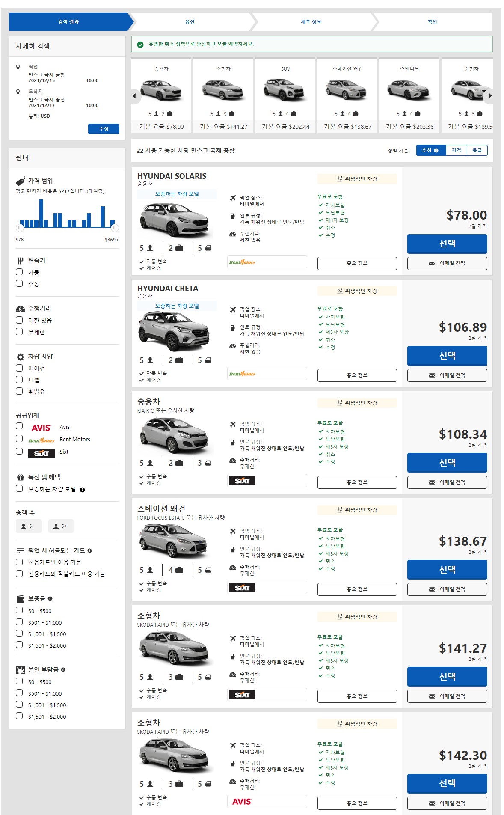Screen dimensions: 504x815
Task: Click the wallet icon by 보증금
Action: click(20, 599)
